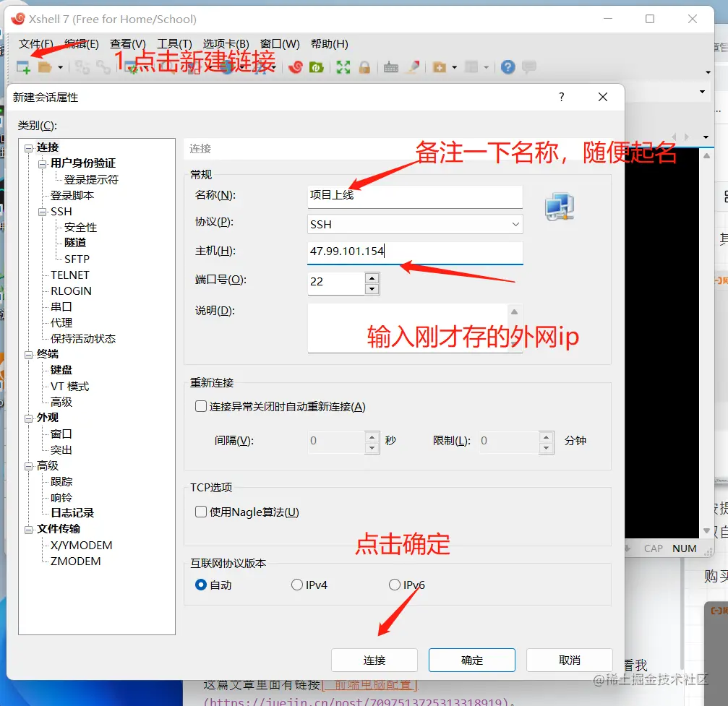The height and width of the screenshot is (706, 728).
Task: Select 保持活动状态 in category tree
Action: point(83,338)
